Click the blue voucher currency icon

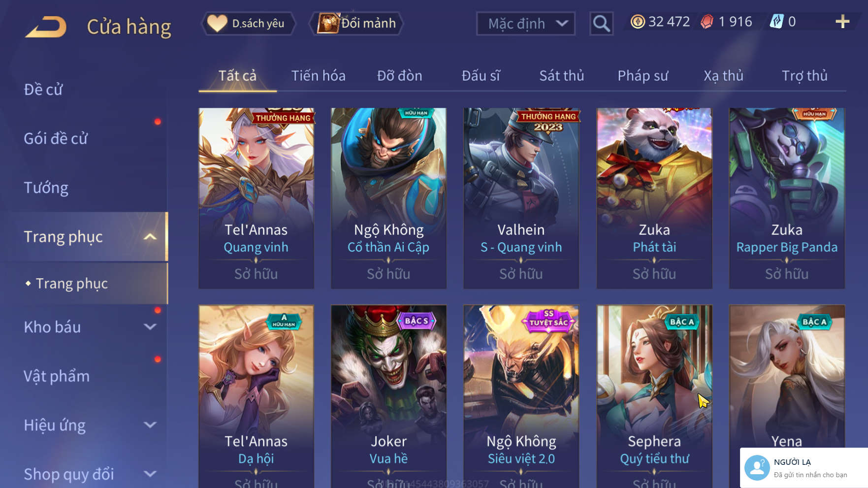coord(776,22)
